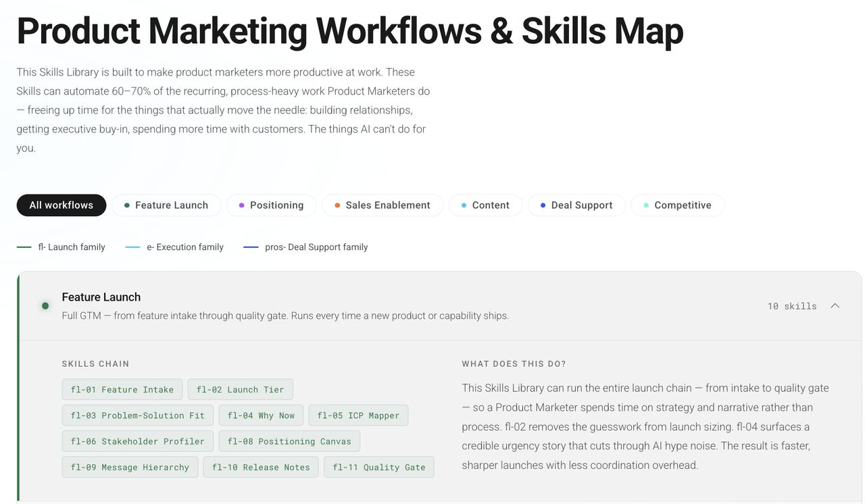865x504 pixels.
Task: Filter by Feature Launch workflow
Action: tap(166, 205)
